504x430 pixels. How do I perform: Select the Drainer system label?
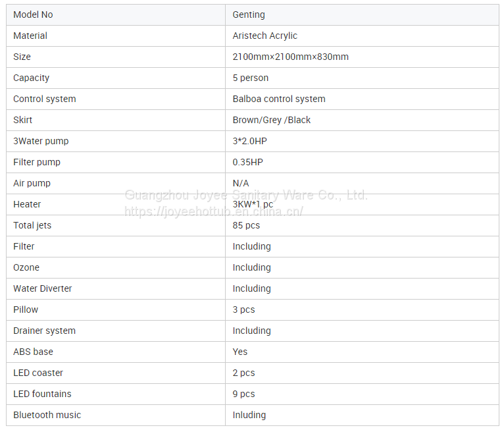44,331
